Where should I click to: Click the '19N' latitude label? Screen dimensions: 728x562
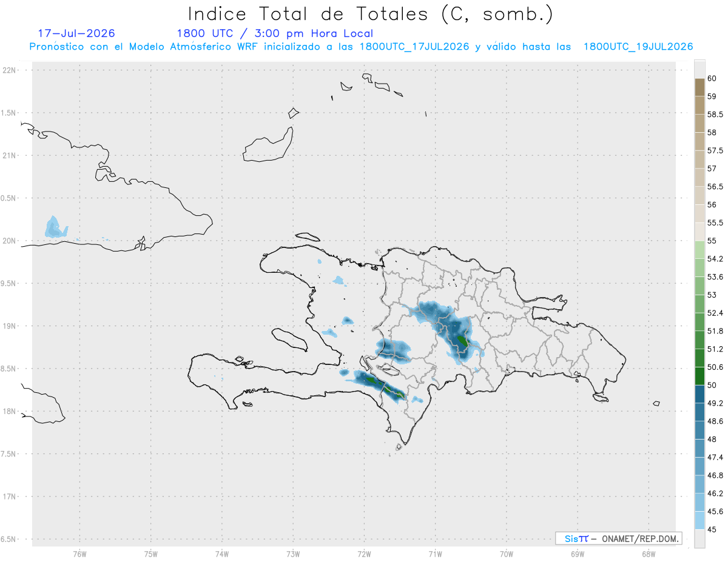click(x=10, y=326)
